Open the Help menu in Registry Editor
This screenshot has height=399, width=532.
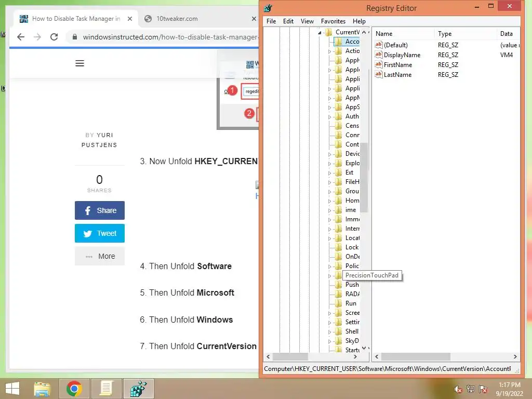click(359, 21)
